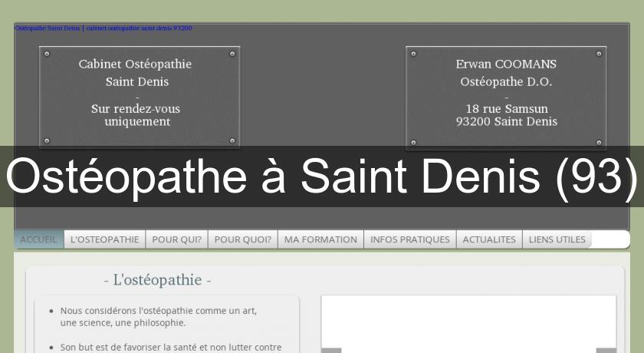Click the MA FORMATION tab

[x=320, y=239]
